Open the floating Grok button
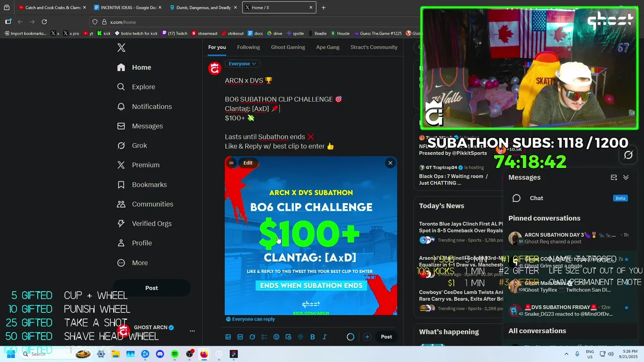 [628, 155]
